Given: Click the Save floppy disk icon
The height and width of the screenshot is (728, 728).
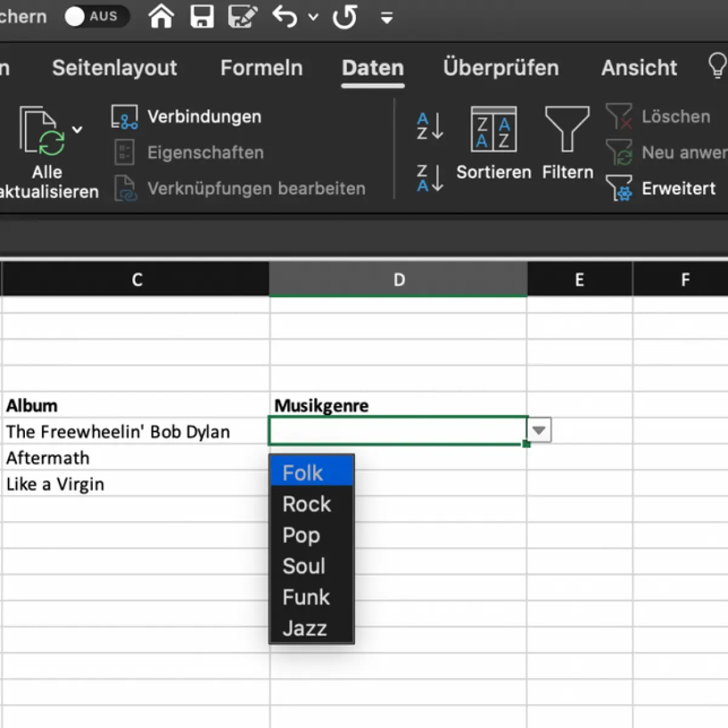Looking at the screenshot, I should tap(202, 16).
